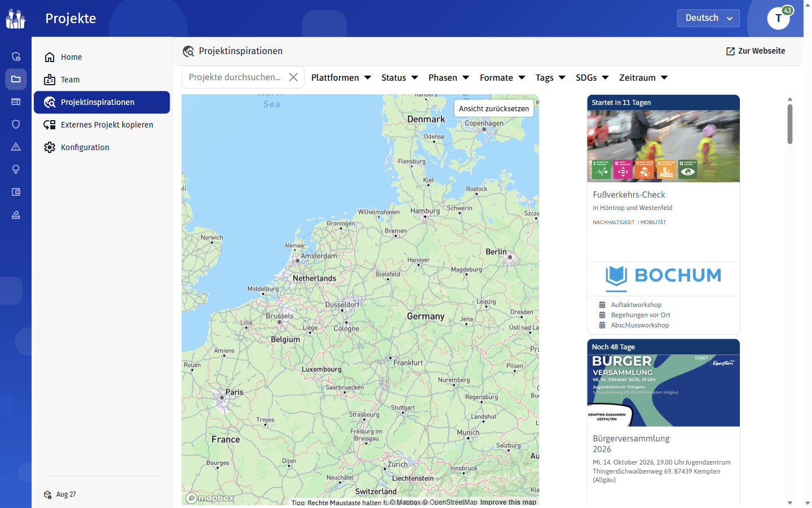Screen dimensions: 812x508
Task: Click the SDG 13 climate icon on card
Action: point(687,169)
